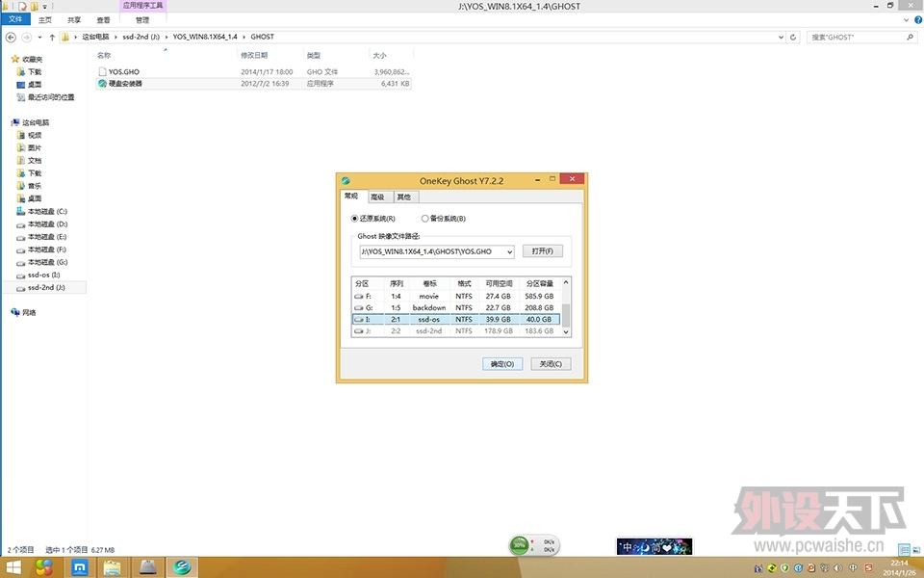Switch to the 其他 tab in OneKey Ghost
Viewport: 924px width, 578px height.
coord(404,197)
